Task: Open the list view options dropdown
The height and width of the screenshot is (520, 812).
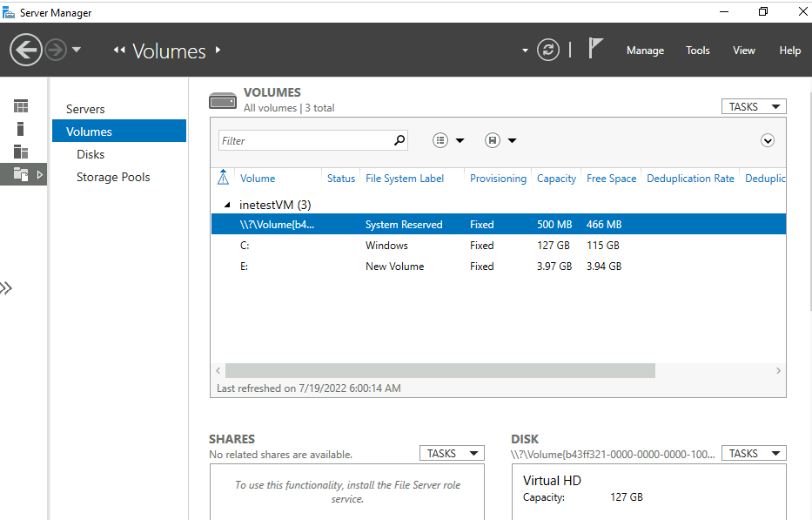Action: point(448,140)
